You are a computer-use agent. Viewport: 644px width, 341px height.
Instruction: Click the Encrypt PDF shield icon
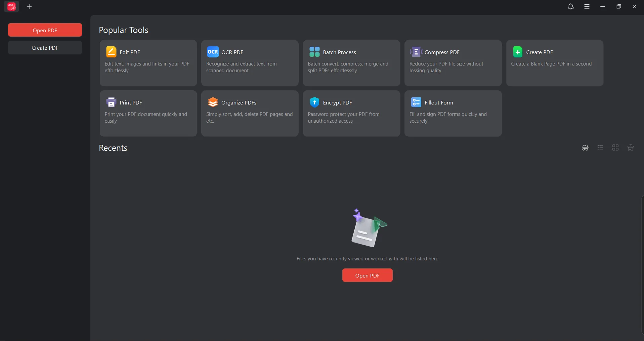point(314,102)
